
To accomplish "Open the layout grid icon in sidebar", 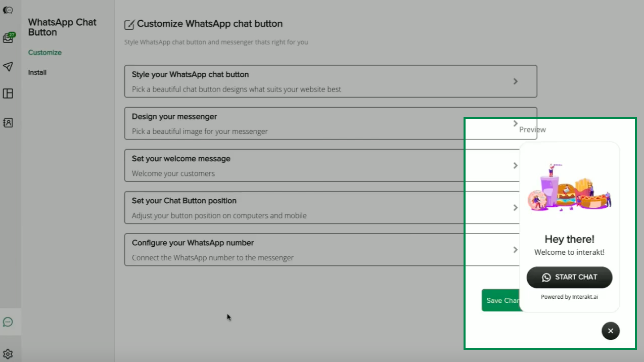I will 8,94.
